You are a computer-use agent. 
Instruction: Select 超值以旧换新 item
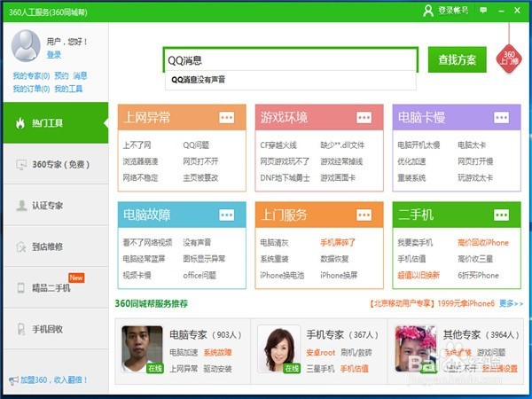[x=419, y=275]
